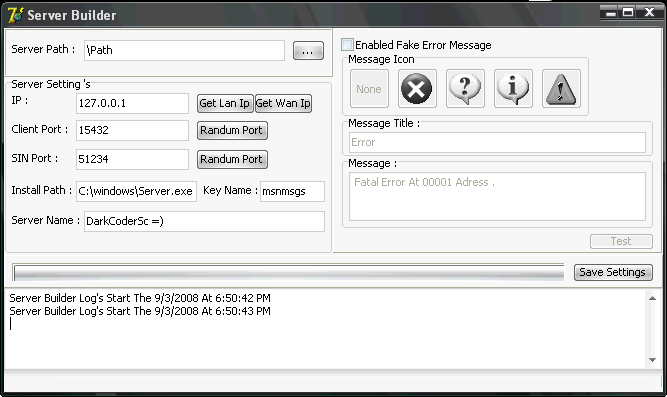Enable Fake Error Message checkbox
Image resolution: width=667 pixels, height=397 pixels.
pyautogui.click(x=347, y=44)
